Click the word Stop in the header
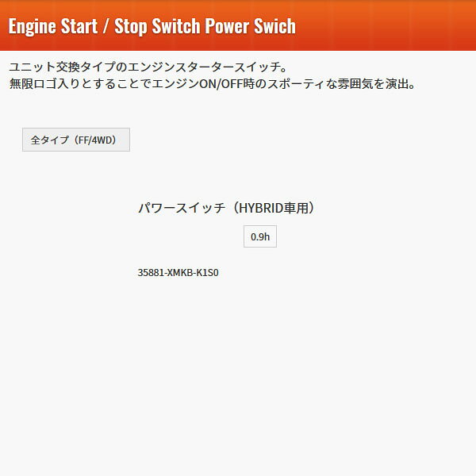This screenshot has height=476, width=476. coord(130,27)
